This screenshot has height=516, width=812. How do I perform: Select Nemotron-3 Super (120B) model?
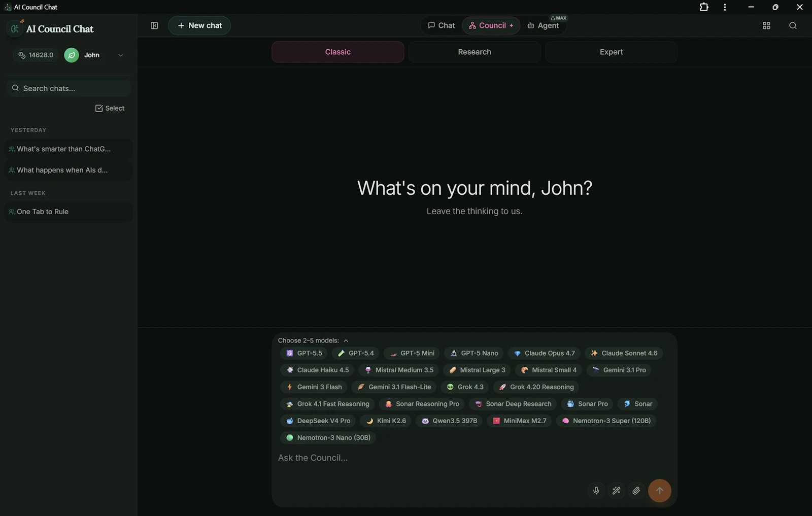tap(606, 421)
